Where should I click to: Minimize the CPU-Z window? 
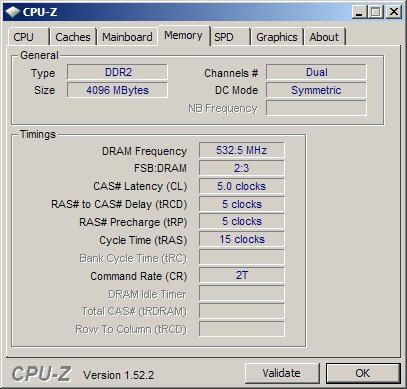[359, 12]
